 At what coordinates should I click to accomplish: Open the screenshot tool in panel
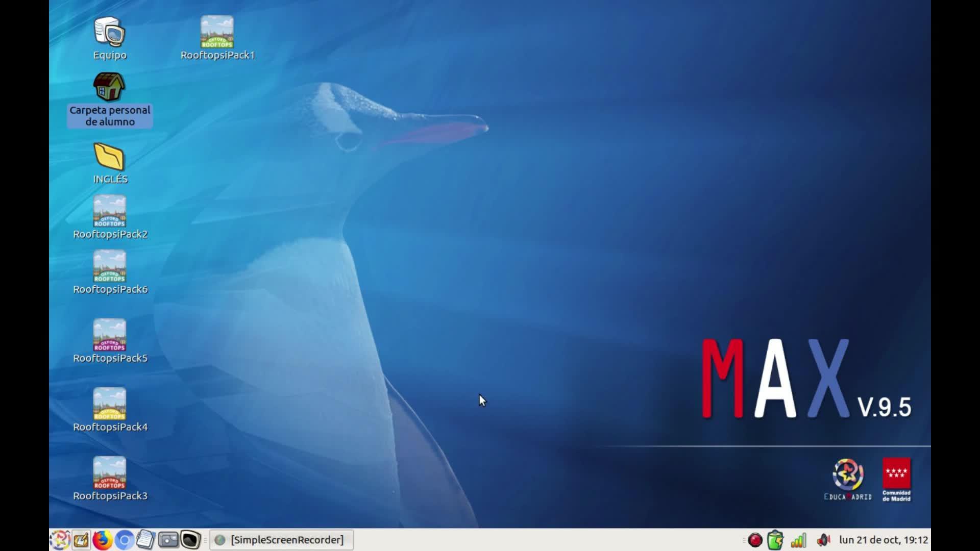[168, 540]
